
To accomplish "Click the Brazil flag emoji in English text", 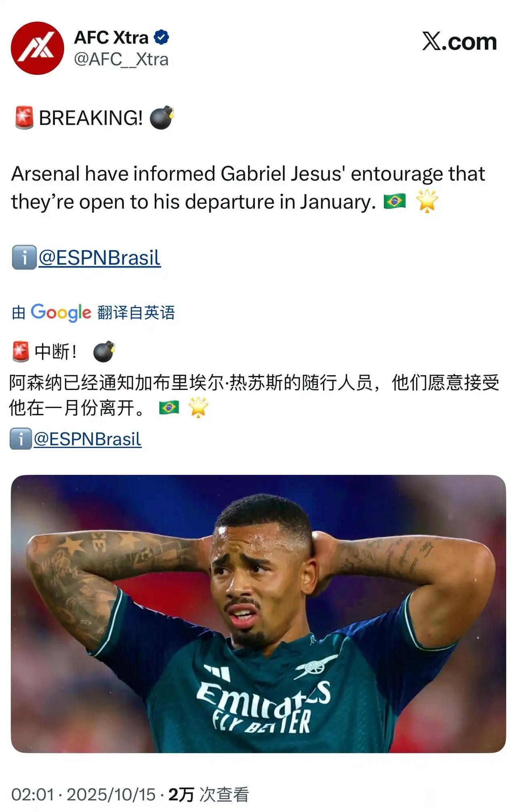I will 395,201.
